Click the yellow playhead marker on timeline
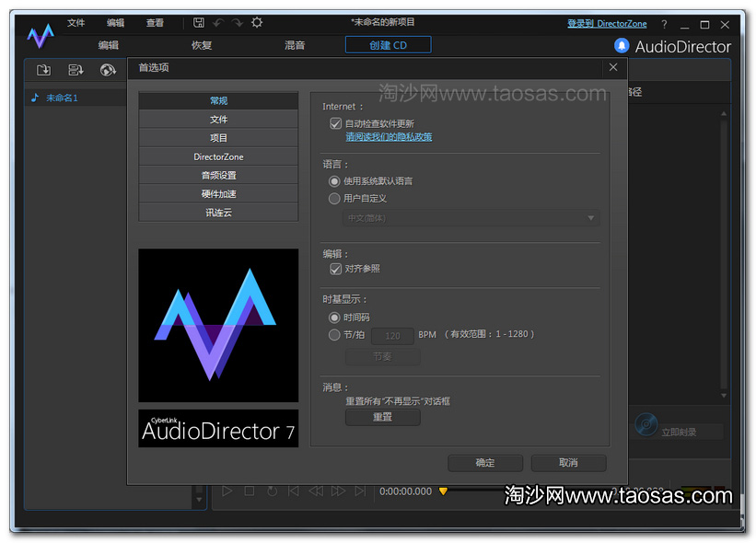 [443, 491]
